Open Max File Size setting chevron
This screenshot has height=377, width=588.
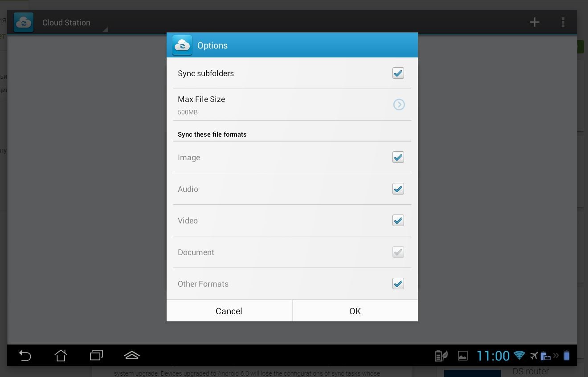click(x=399, y=105)
